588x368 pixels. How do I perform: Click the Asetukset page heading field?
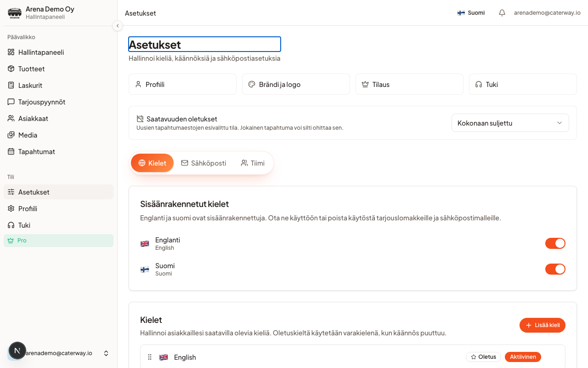point(204,44)
